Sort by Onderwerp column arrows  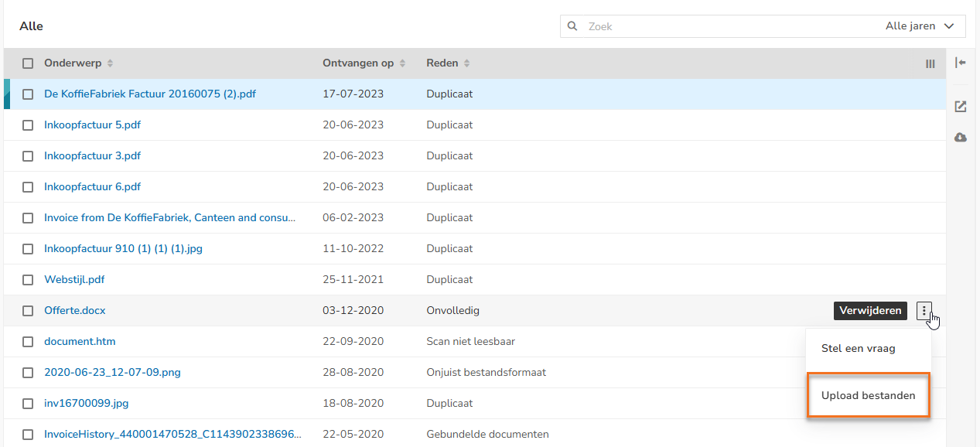point(110,63)
